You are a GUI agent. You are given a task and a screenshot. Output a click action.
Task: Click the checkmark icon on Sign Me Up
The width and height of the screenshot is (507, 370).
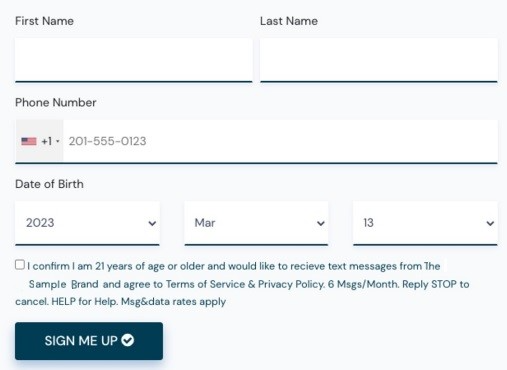[127, 340]
